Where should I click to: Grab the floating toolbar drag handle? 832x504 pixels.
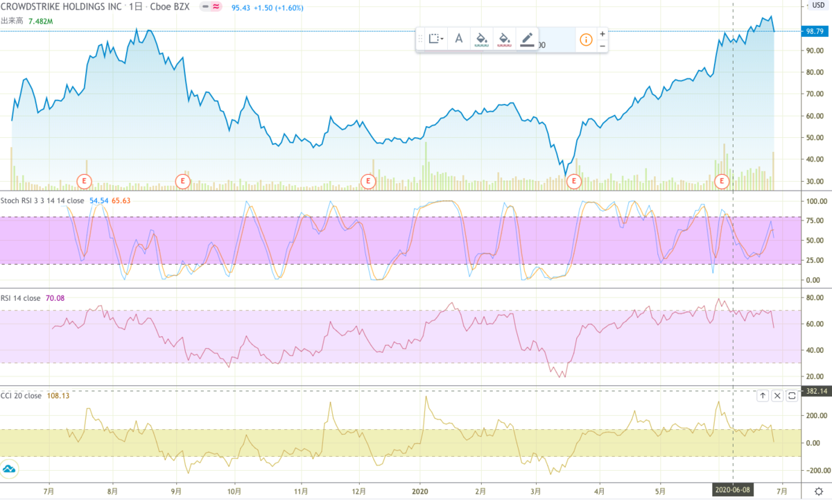(420, 39)
